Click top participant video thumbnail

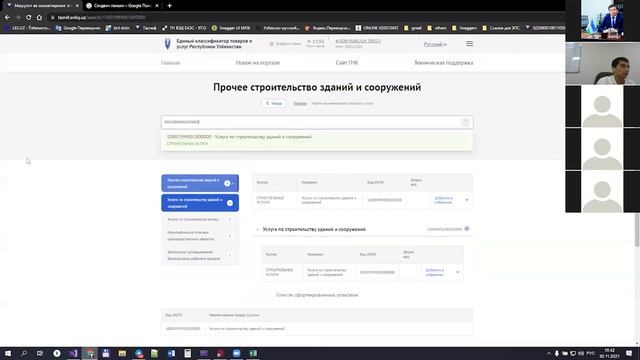point(602,20)
